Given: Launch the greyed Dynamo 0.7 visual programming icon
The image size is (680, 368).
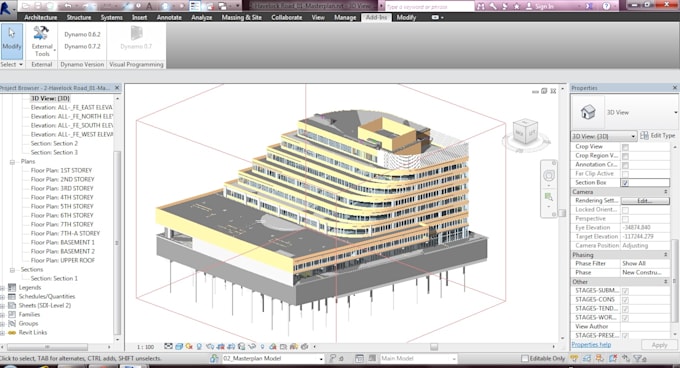Looking at the screenshot, I should [136, 38].
